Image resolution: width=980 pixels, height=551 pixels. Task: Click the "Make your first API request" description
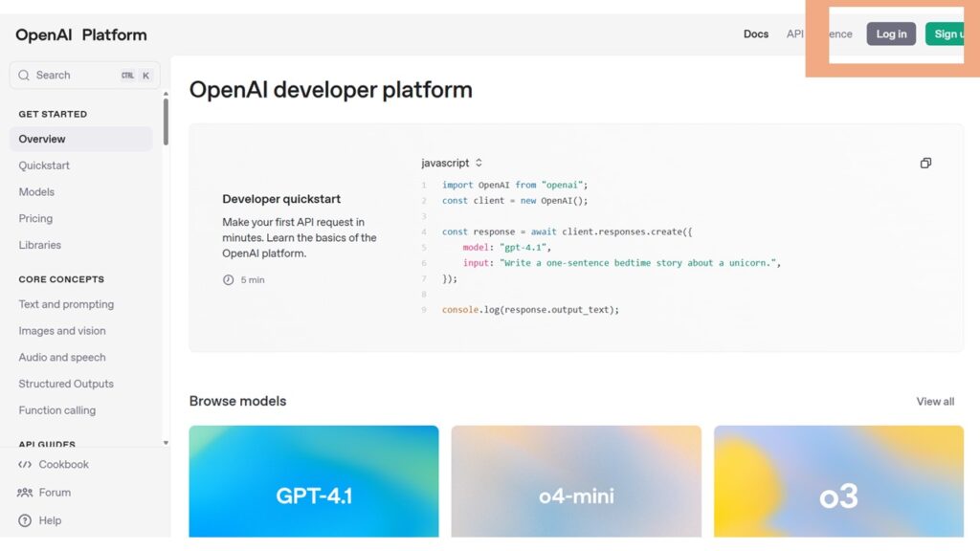pos(300,237)
